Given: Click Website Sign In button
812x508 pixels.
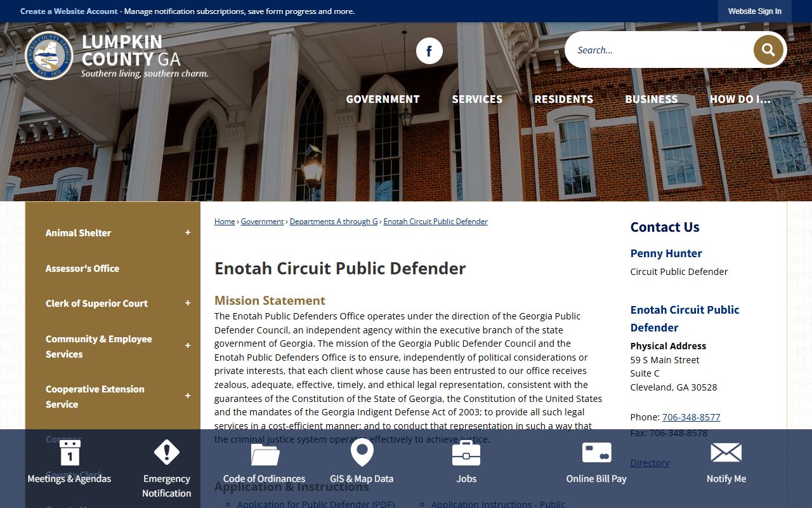Looking at the screenshot, I should tap(755, 11).
